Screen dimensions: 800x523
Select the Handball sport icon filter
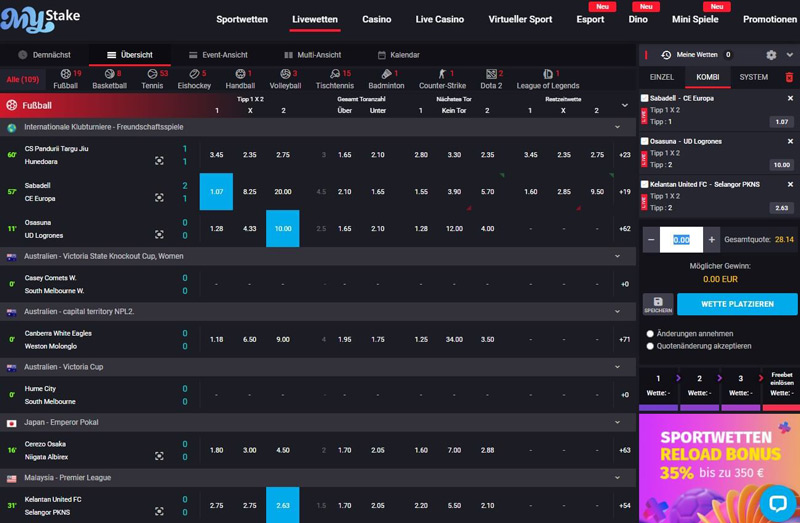coord(240,79)
